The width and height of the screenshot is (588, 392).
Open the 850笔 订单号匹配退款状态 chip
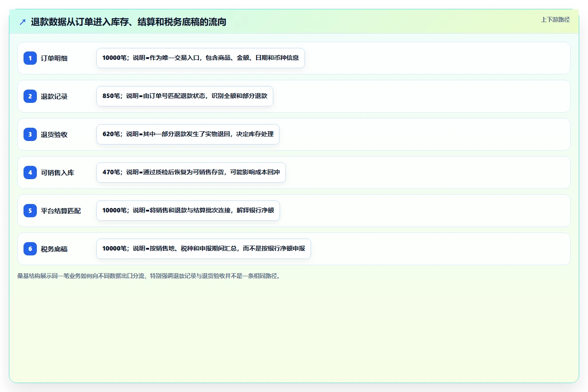185,96
